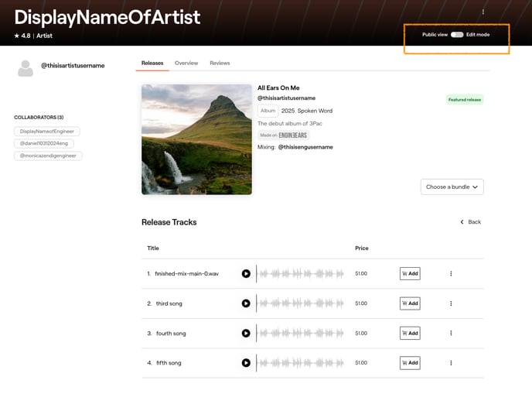Seek within the third song waveform
Screen dimensions: 532x411
pyautogui.click(x=301, y=303)
